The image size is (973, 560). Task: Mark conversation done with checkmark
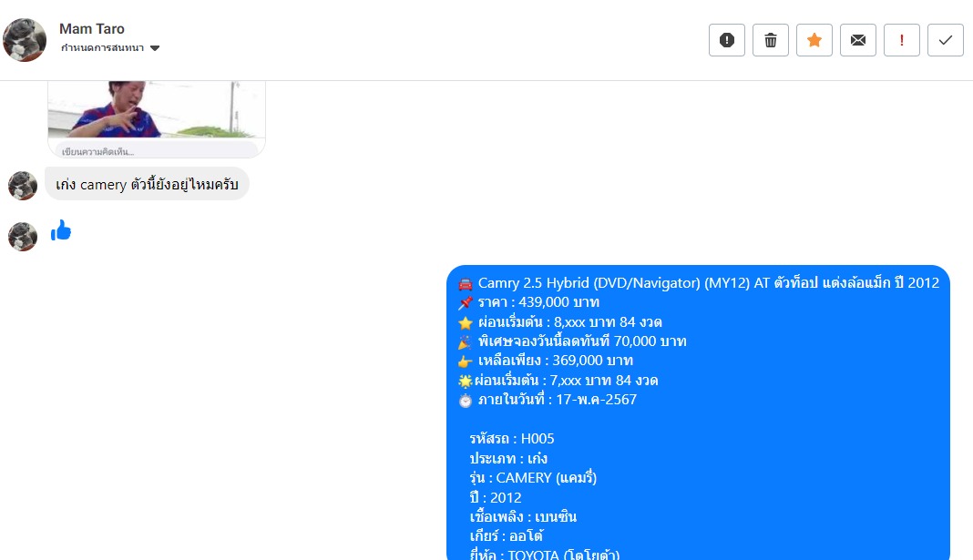coord(946,40)
